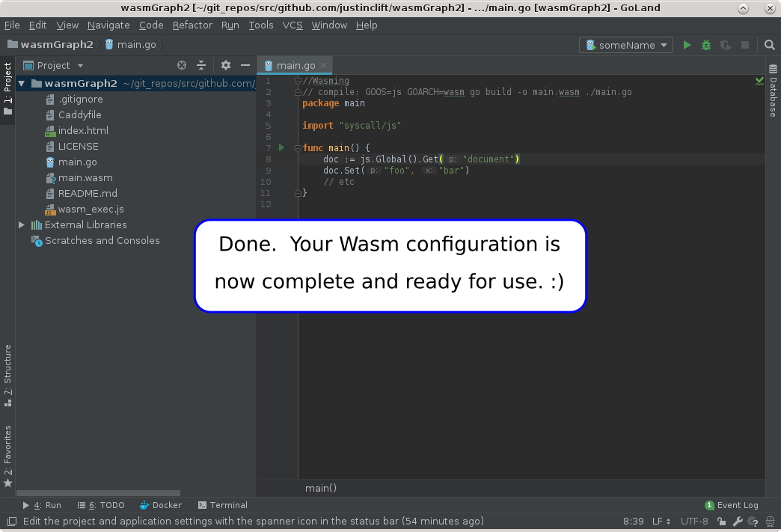
Task: Open the Help menu
Action: click(367, 25)
